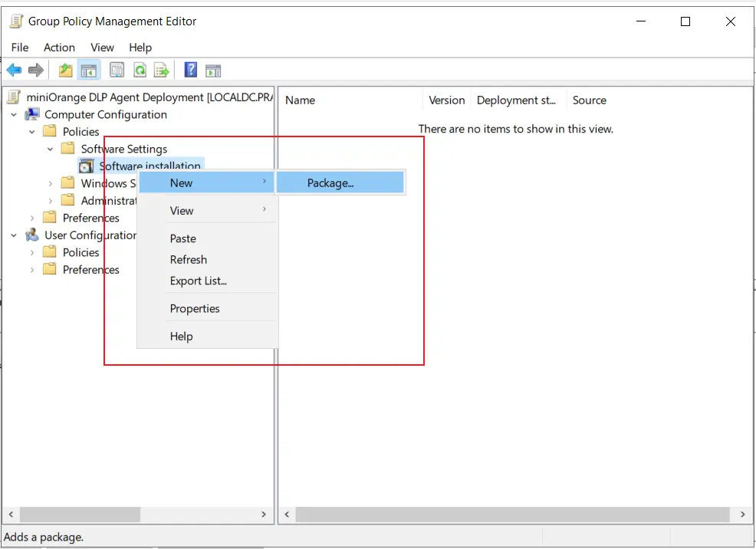756x549 pixels.
Task: Choose Package from the New submenu
Action: point(330,182)
